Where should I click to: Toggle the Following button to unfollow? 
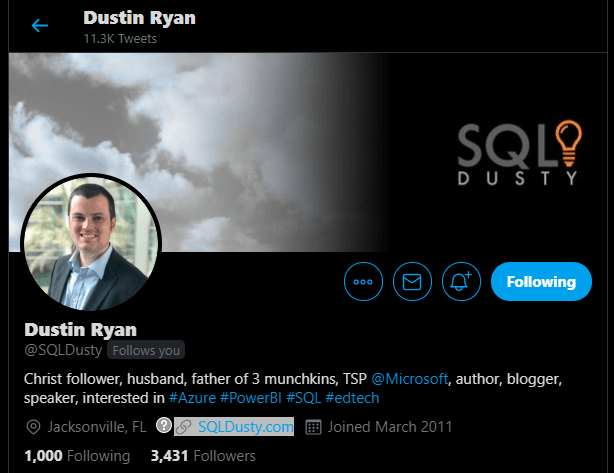541,282
